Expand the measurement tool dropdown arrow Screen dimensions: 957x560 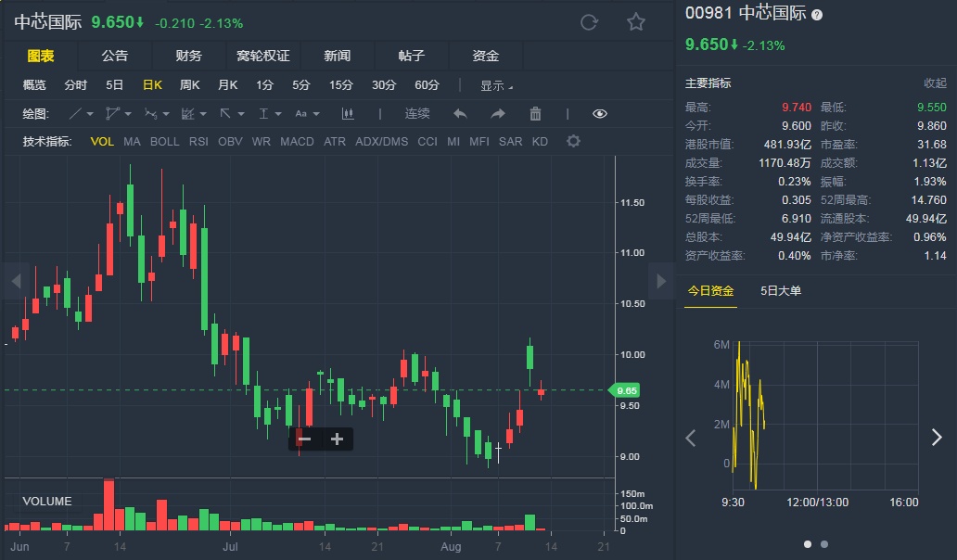[278, 114]
